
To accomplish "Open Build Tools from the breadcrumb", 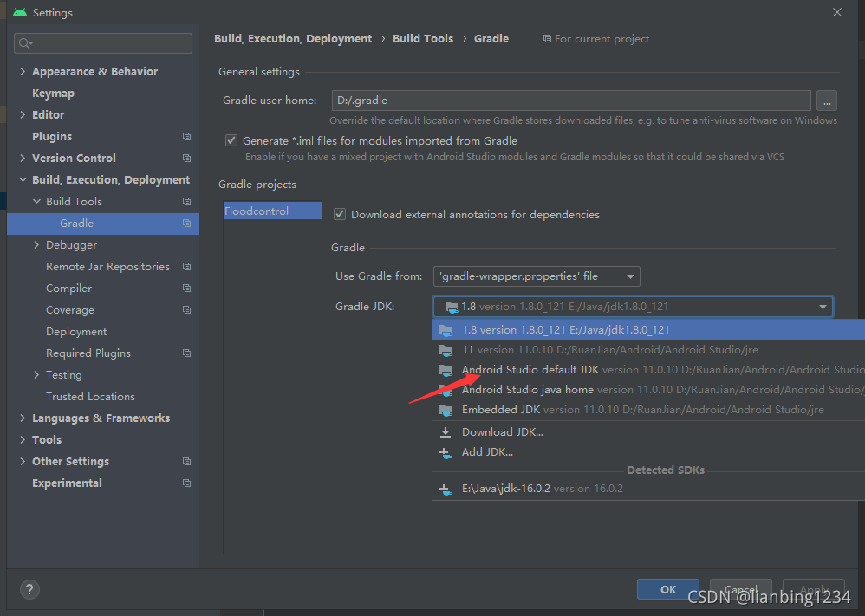I will [x=423, y=38].
